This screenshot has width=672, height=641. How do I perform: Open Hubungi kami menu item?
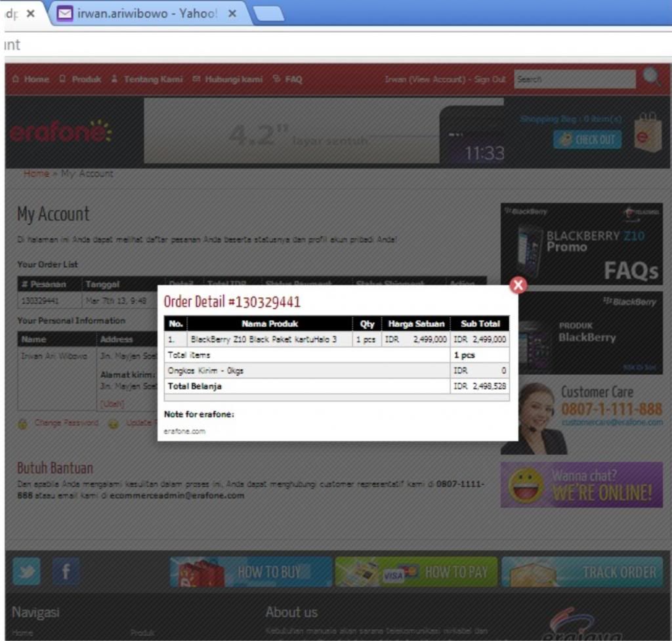point(228,79)
